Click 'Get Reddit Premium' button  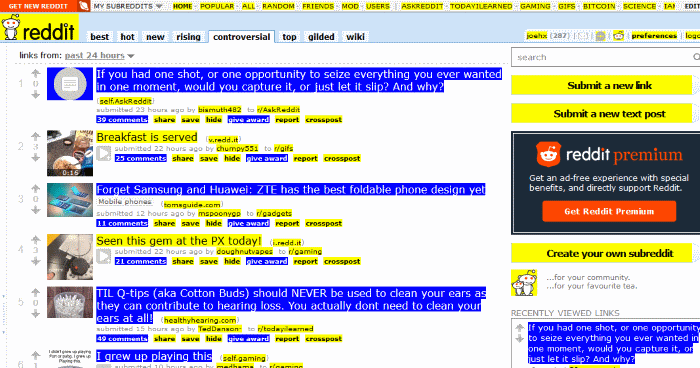coord(609,211)
